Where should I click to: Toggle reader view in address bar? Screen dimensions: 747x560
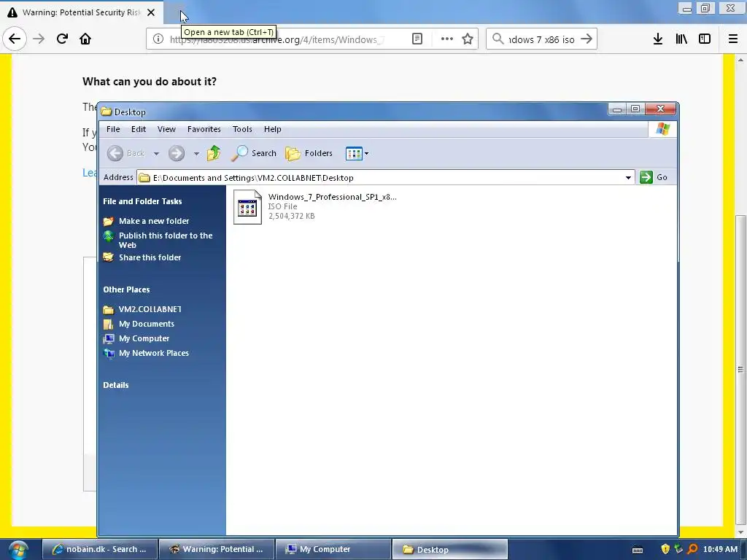point(417,39)
